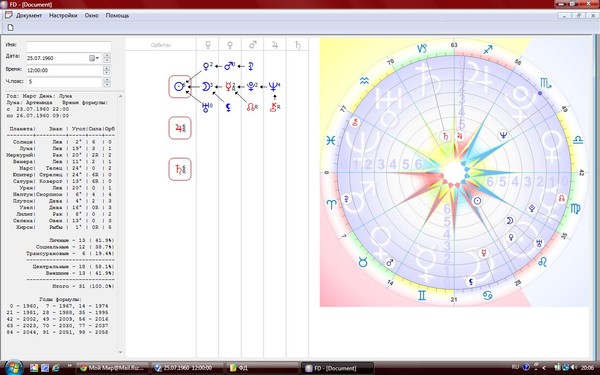Select the boxed Saturn retrograde symbol
Image resolution: width=600 pixels, height=375 pixels.
pyautogui.click(x=180, y=169)
